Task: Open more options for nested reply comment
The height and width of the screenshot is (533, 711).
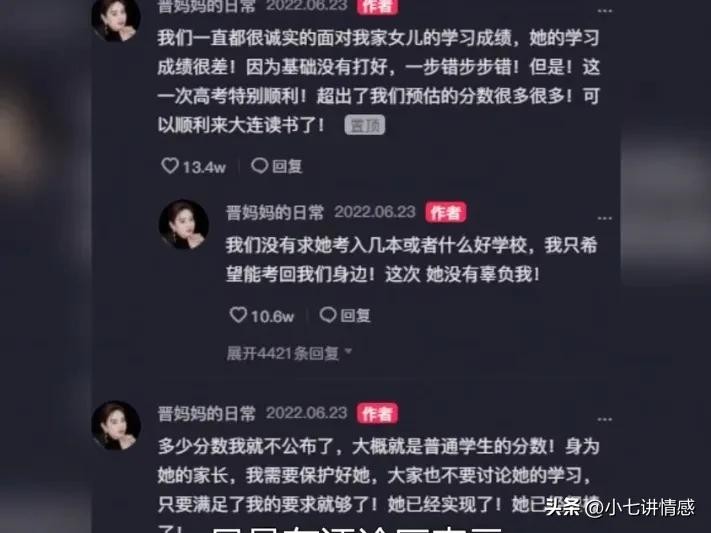Action: 604,218
